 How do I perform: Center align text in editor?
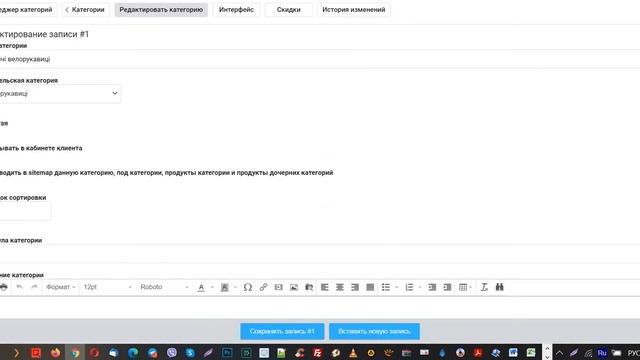tap(340, 287)
